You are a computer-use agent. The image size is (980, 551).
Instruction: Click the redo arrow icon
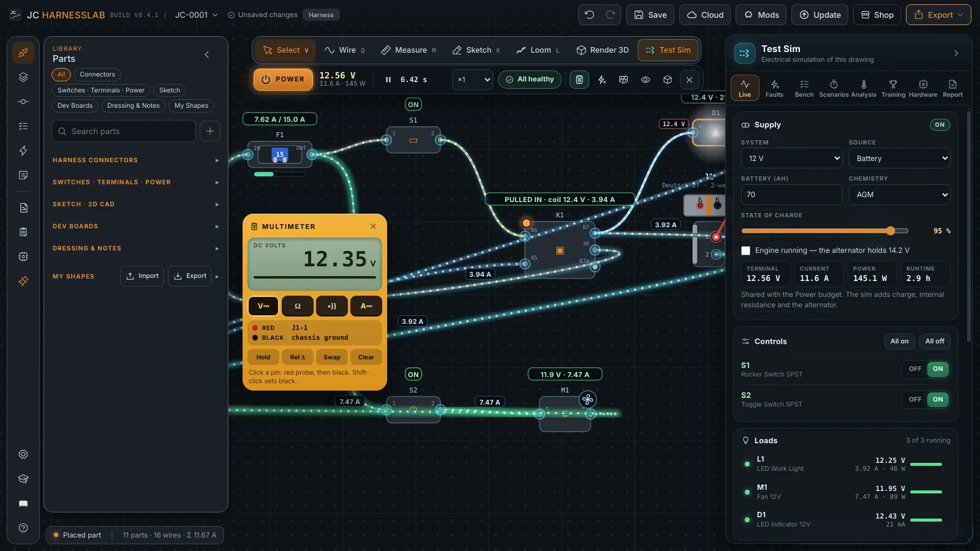point(610,15)
